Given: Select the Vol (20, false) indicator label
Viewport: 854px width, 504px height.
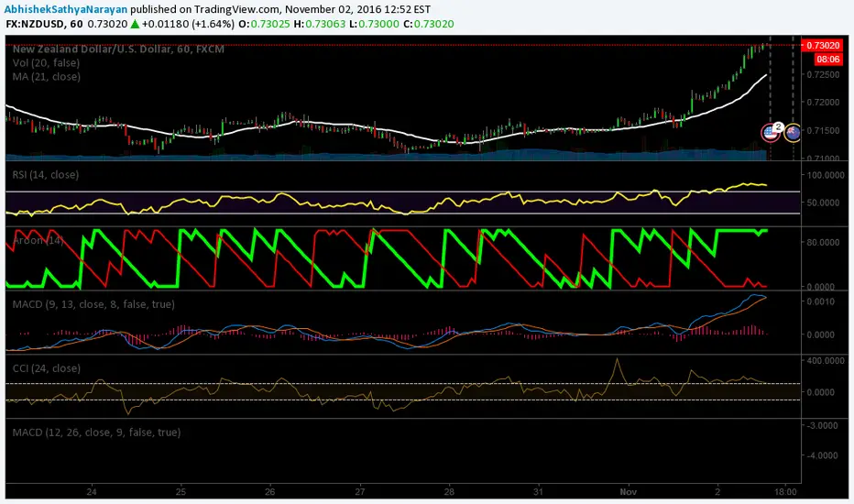Looking at the screenshot, I should pyautogui.click(x=46, y=62).
